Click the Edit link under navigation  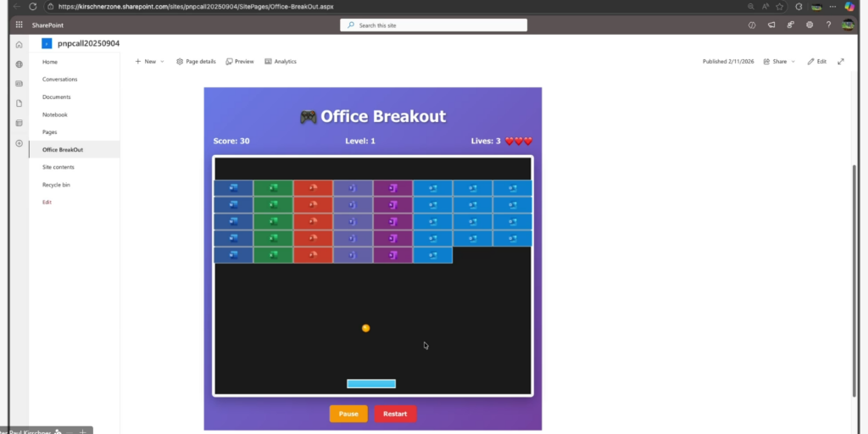(47, 202)
